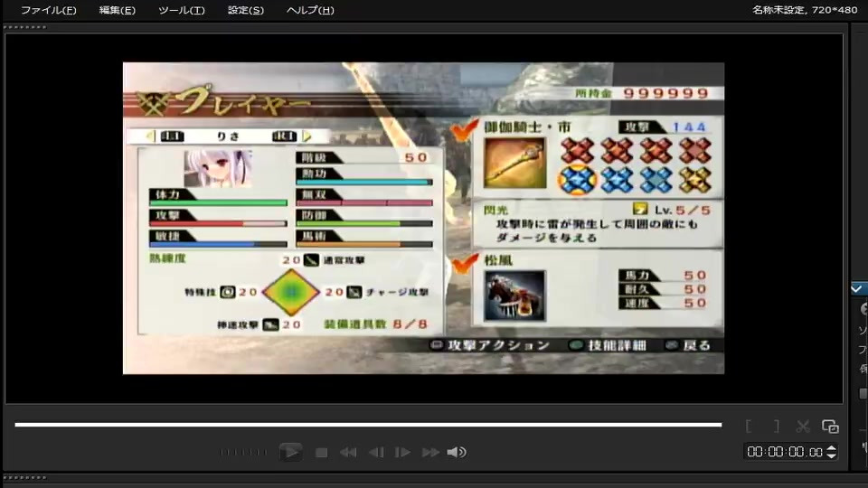The height and width of the screenshot is (488, 868).
Task: Step back one frame
Action: [376, 453]
